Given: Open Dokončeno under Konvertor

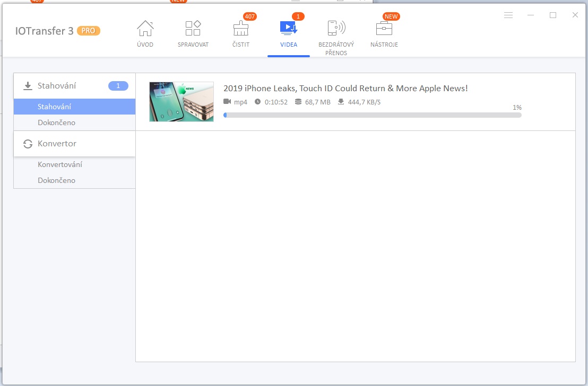Looking at the screenshot, I should 75,180.
